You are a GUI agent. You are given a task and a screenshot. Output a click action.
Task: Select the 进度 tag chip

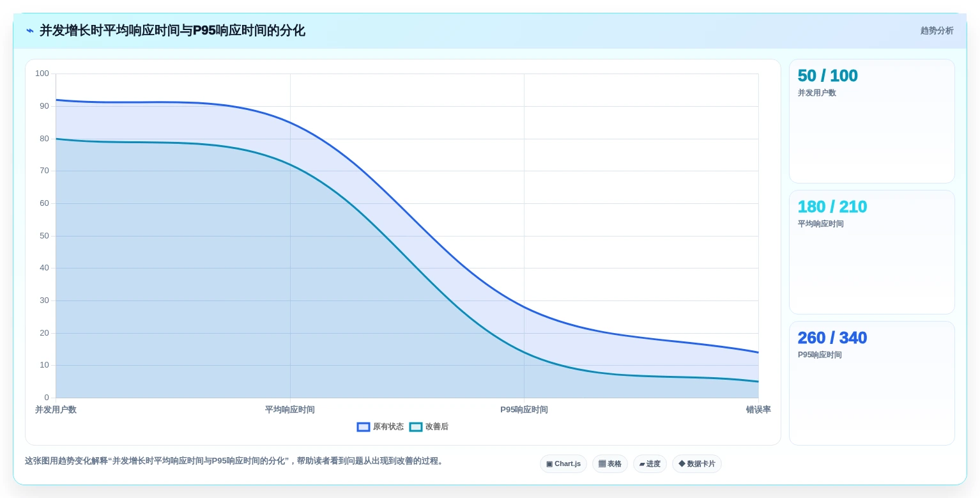650,463
